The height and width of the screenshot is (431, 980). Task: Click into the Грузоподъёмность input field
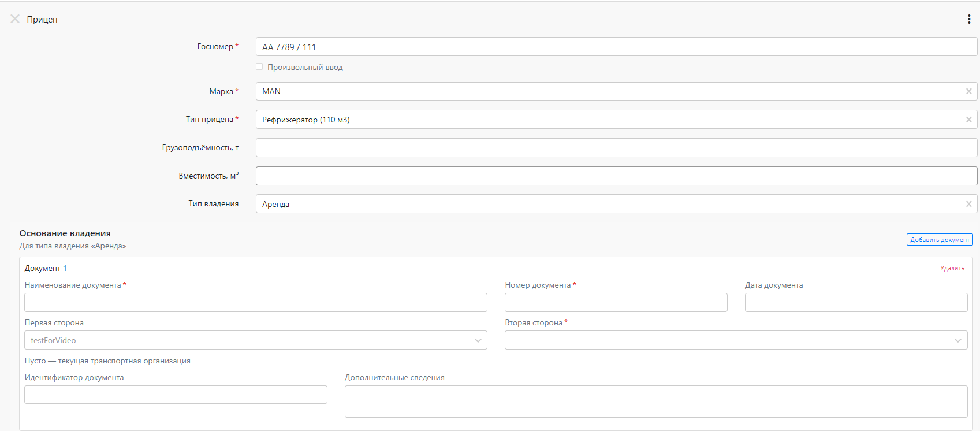(x=616, y=148)
